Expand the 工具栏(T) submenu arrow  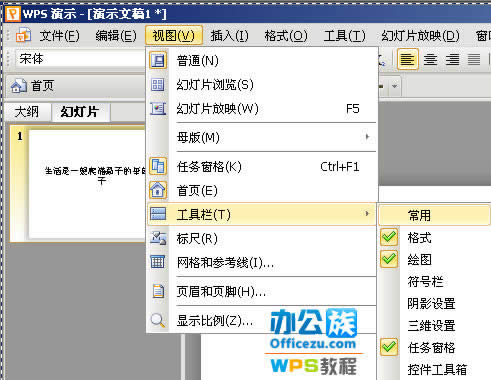[367, 213]
